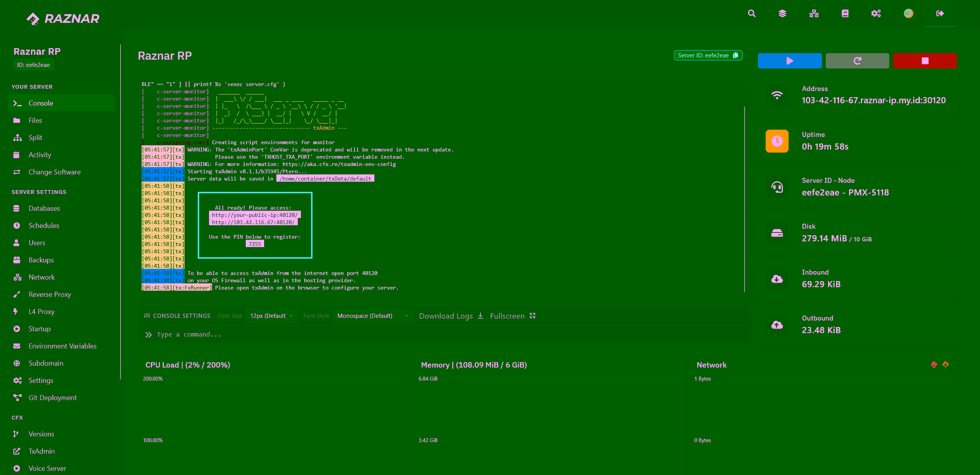Go to Users page
The width and height of the screenshot is (980, 475).
[x=61, y=243]
